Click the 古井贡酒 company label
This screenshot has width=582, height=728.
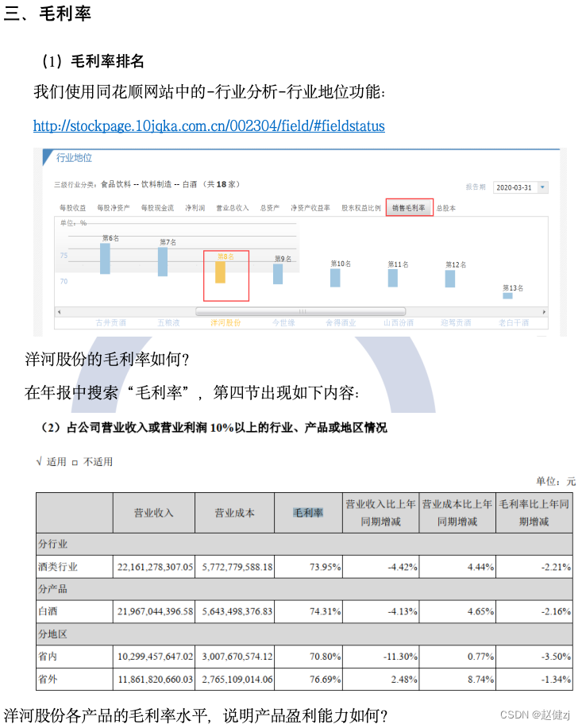tap(110, 322)
